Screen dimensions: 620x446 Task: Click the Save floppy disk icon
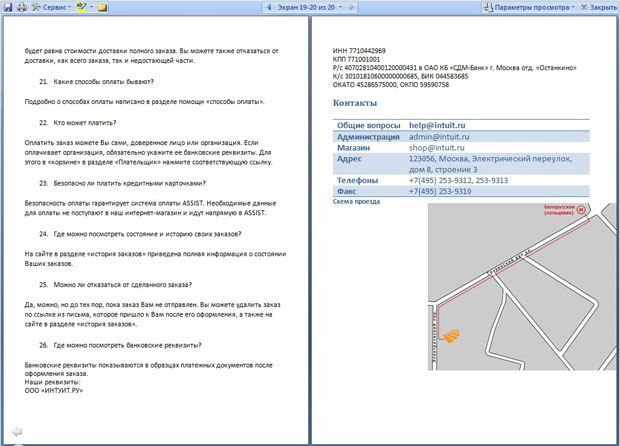click(8, 7)
